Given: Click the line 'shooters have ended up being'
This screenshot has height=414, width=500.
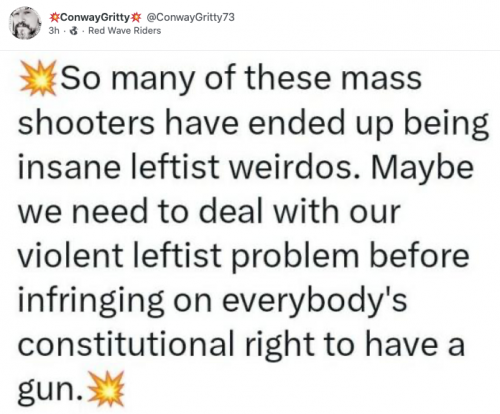Looking at the screenshot, I should point(254,124).
